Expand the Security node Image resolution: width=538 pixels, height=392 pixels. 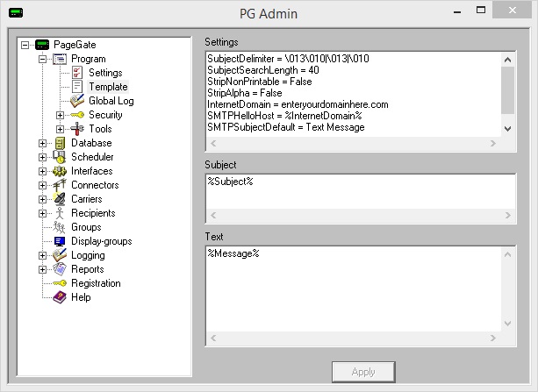(x=60, y=115)
